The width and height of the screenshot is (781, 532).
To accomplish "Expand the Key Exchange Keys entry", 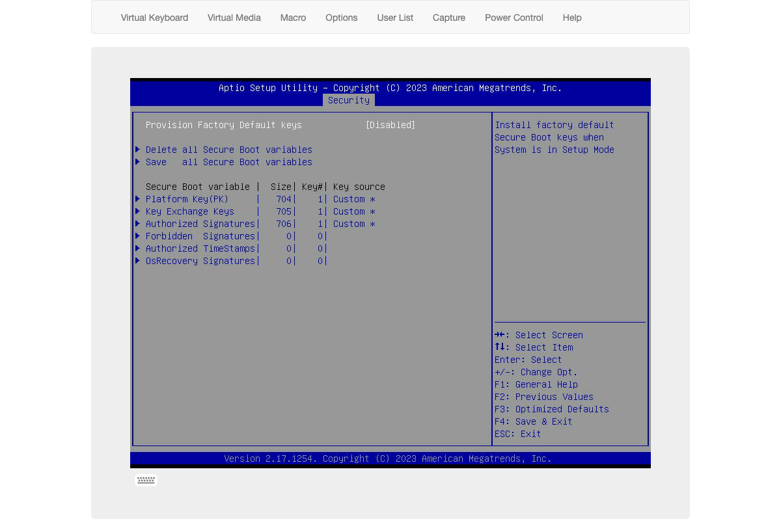I will coord(189,211).
